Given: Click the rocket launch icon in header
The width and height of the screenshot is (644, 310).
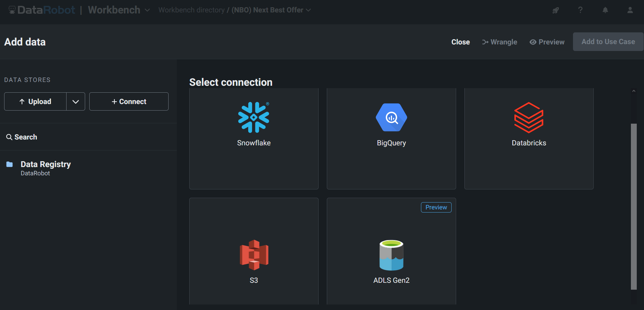Looking at the screenshot, I should click(x=555, y=10).
